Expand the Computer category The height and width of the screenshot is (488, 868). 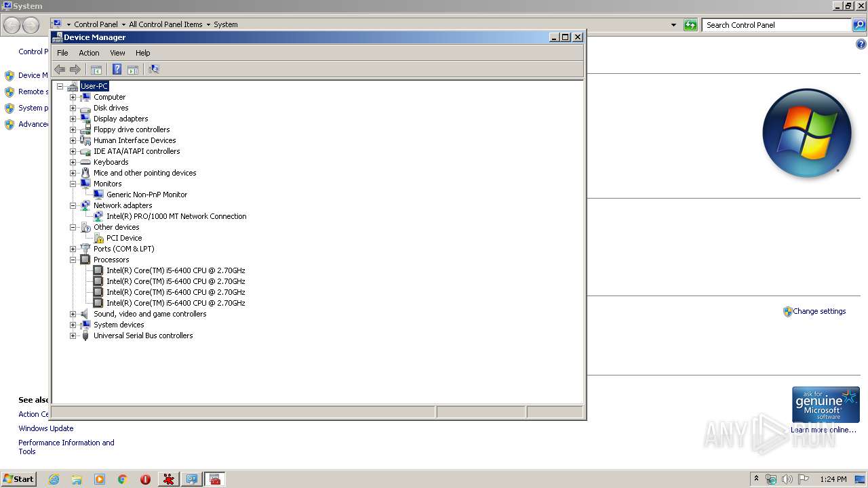73,97
